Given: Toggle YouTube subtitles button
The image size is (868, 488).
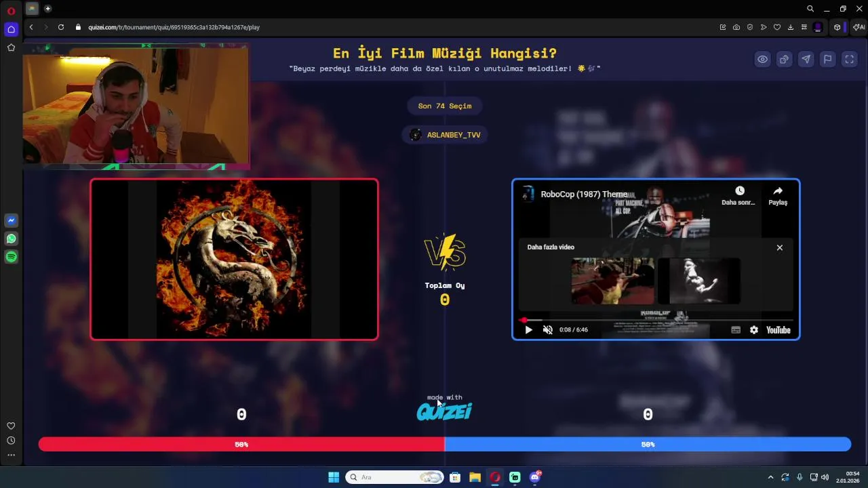Looking at the screenshot, I should [736, 330].
